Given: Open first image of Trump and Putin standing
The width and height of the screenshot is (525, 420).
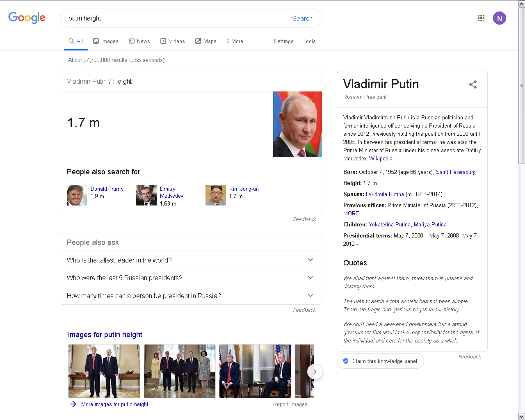Looking at the screenshot, I should 104,371.
